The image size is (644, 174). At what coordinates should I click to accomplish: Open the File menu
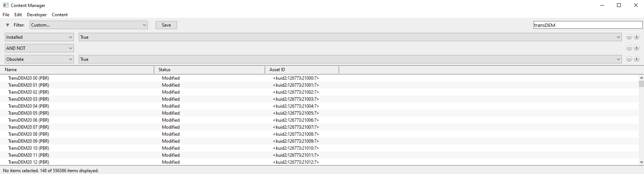6,15
